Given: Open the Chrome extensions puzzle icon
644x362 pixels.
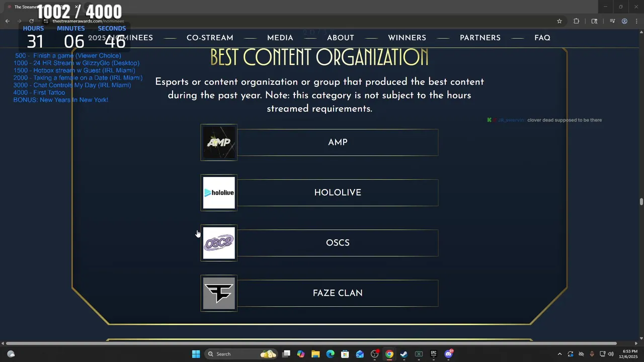Looking at the screenshot, I should [577, 21].
